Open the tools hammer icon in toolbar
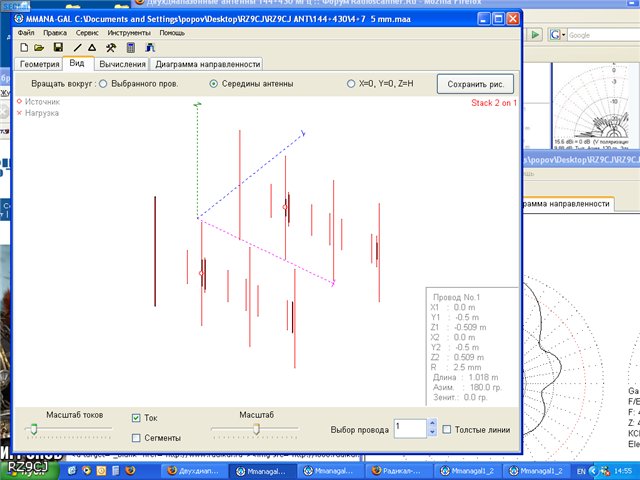 click(111, 48)
